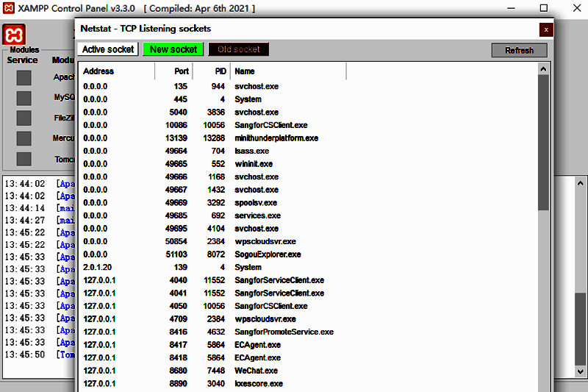Click the green New socket button
The height and width of the screenshot is (392, 588).
click(x=173, y=49)
